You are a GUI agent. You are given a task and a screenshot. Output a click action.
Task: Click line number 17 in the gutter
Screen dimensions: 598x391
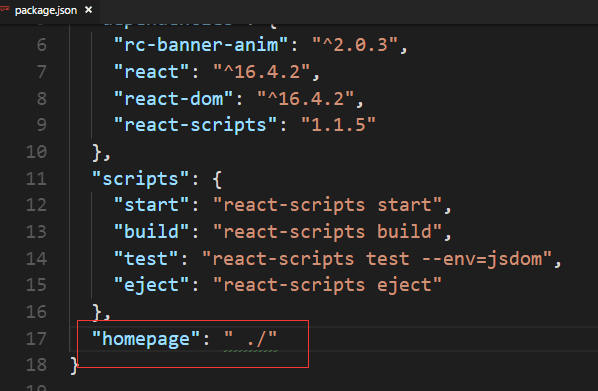pyautogui.click(x=36, y=339)
